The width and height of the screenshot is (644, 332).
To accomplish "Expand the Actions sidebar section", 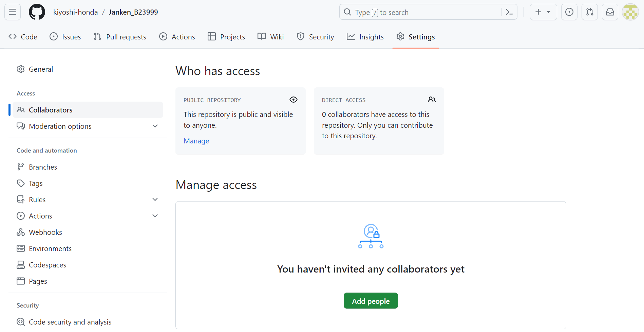I will pyautogui.click(x=155, y=216).
